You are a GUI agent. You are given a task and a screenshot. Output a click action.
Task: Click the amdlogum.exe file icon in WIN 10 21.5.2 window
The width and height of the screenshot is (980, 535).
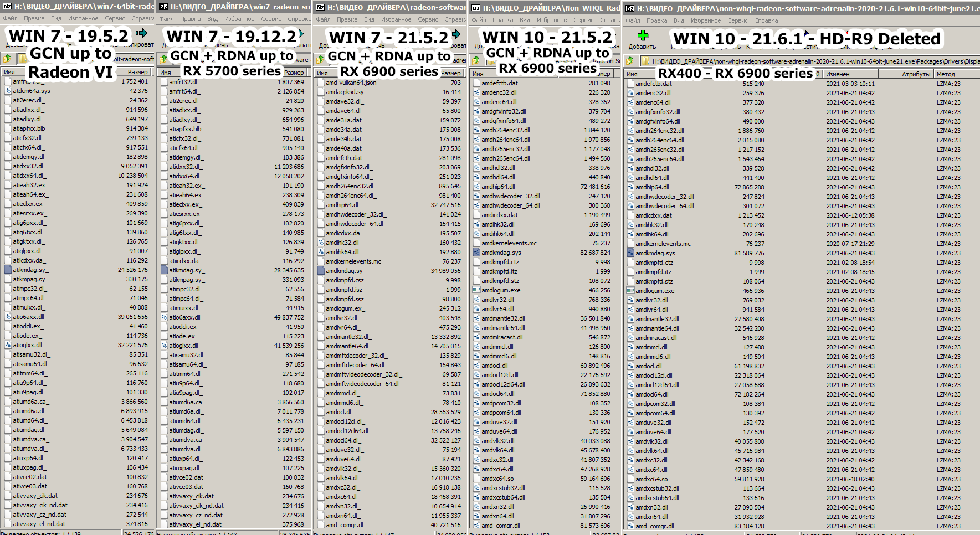[476, 290]
